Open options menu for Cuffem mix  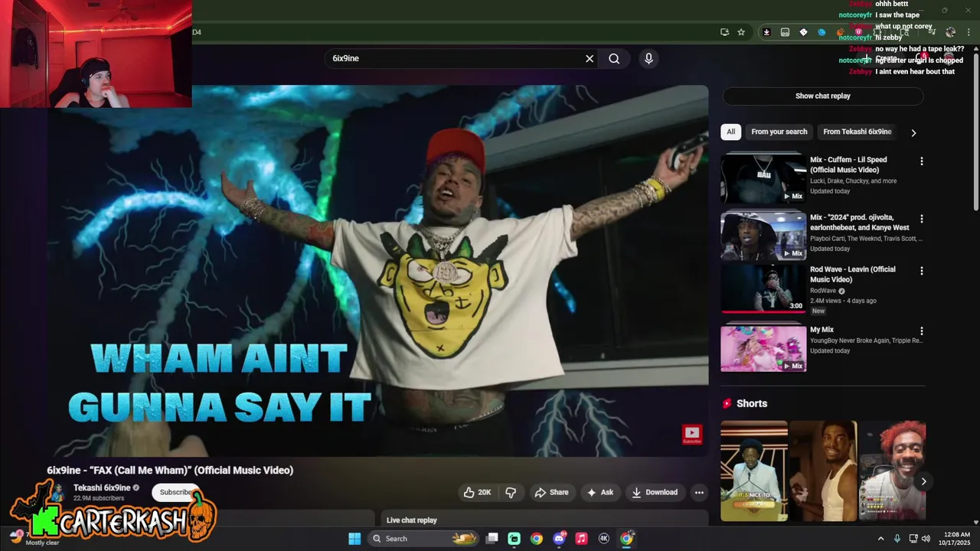(x=922, y=161)
